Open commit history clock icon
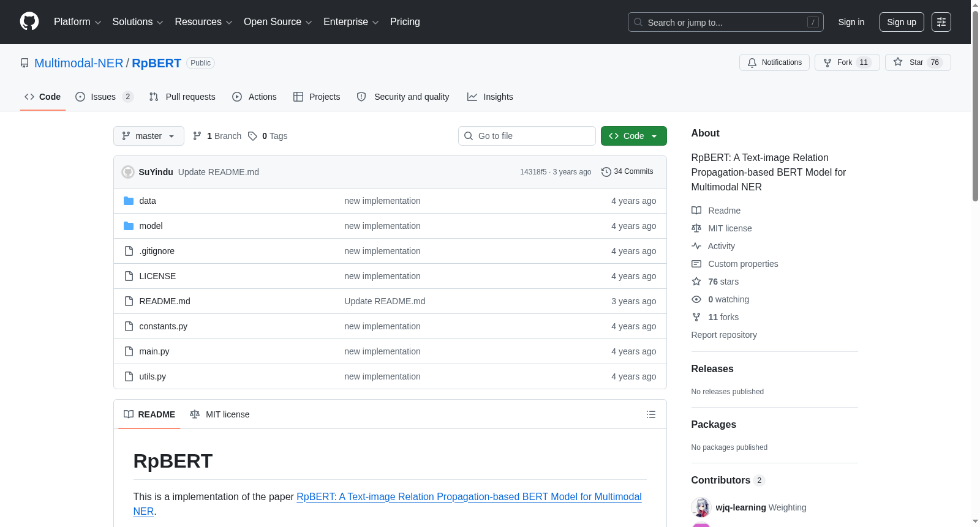 click(x=606, y=172)
